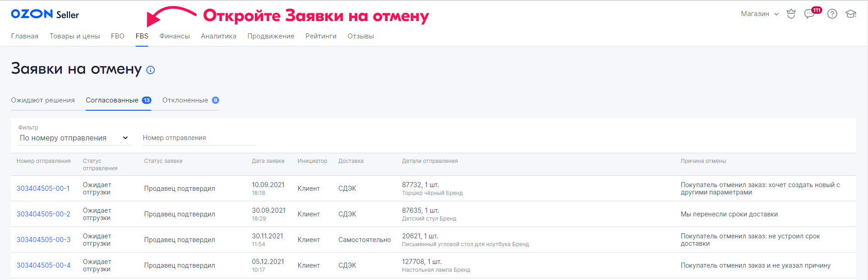Click the info icon beside Заявки на отмену
868x280 pixels.
pyautogui.click(x=151, y=70)
